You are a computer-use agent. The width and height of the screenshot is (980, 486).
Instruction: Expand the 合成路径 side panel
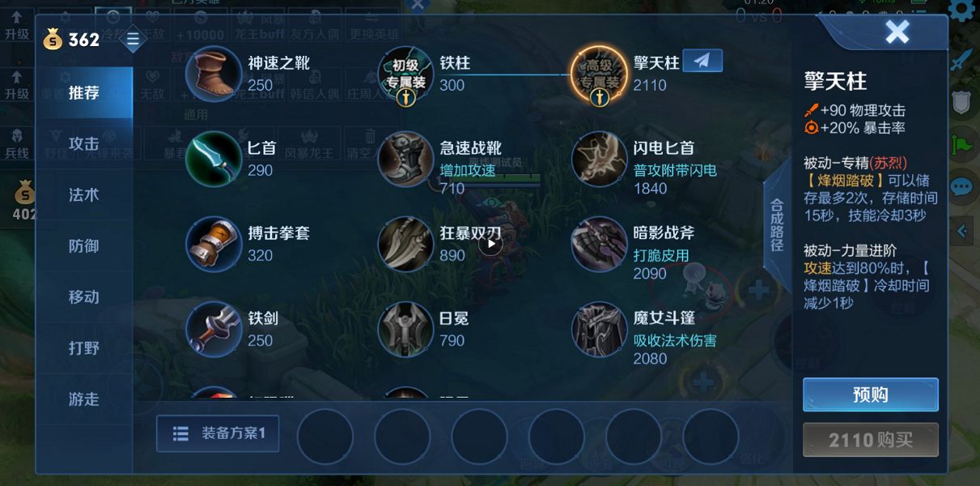click(777, 225)
